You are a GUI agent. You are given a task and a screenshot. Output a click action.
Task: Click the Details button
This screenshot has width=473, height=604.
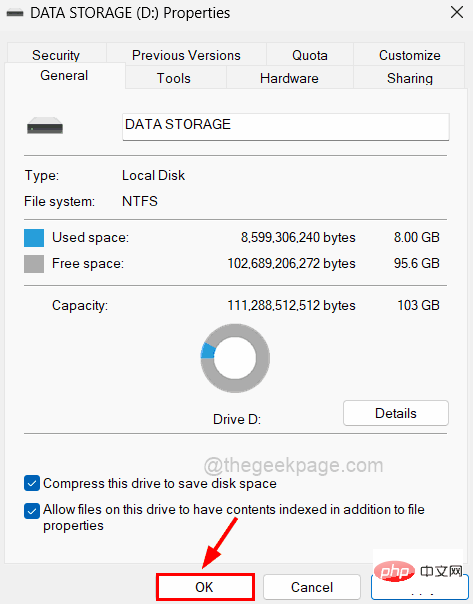click(396, 413)
